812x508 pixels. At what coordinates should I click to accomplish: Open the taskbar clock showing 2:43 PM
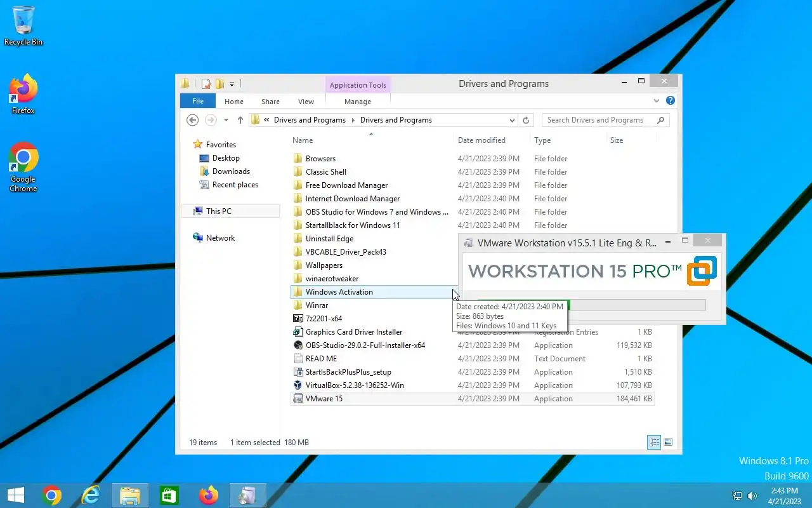pos(784,496)
